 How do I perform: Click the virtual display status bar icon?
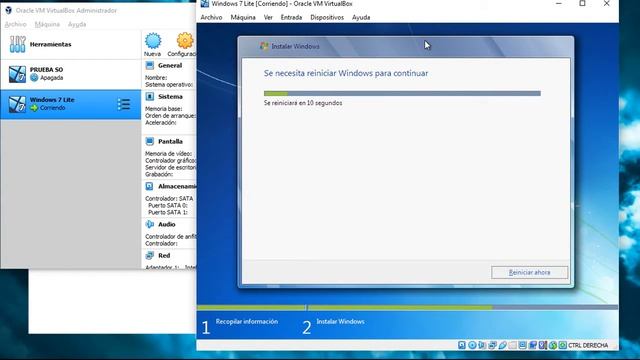tap(522, 345)
